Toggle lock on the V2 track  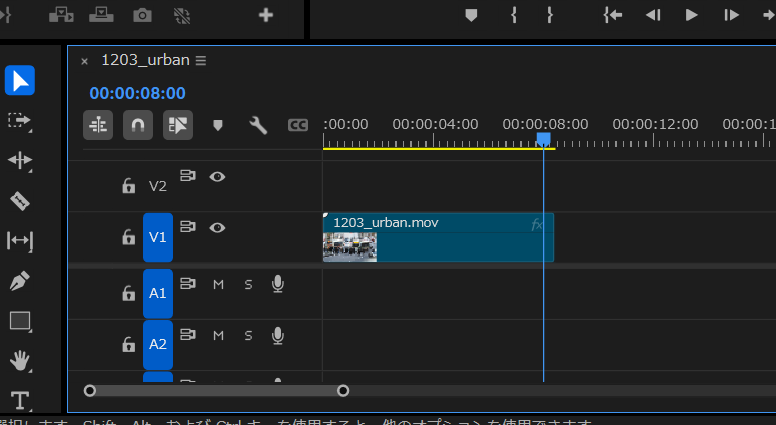point(128,185)
